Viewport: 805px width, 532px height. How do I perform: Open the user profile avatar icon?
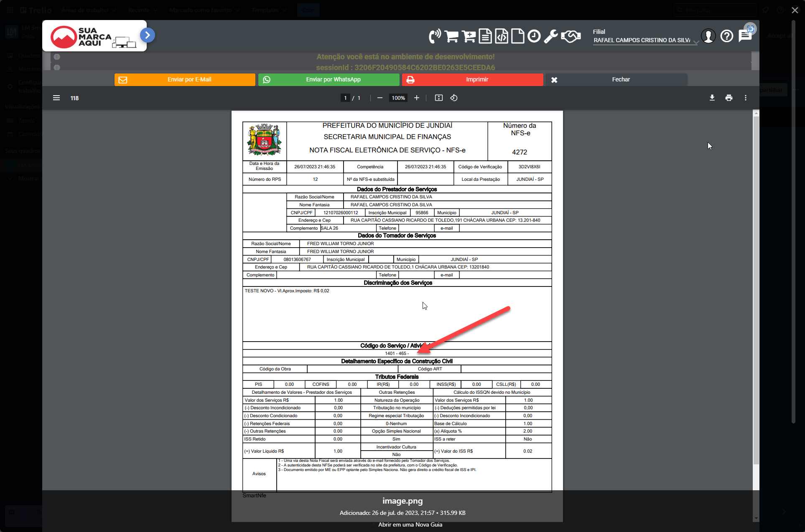tap(708, 36)
